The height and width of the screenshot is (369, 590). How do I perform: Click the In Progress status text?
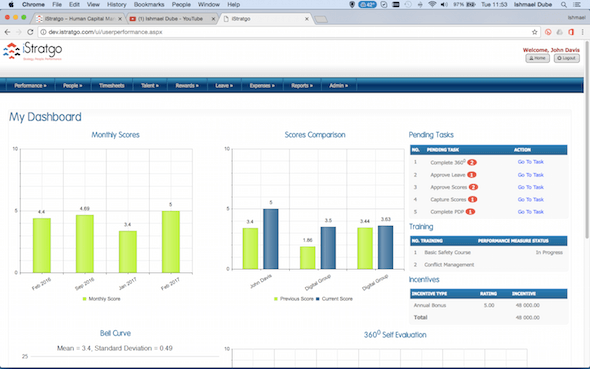pyautogui.click(x=549, y=252)
